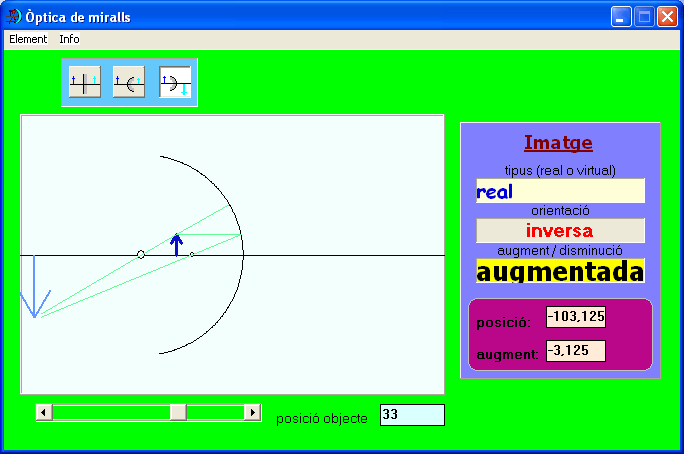Click the scrollbar right arrow

[x=253, y=412]
